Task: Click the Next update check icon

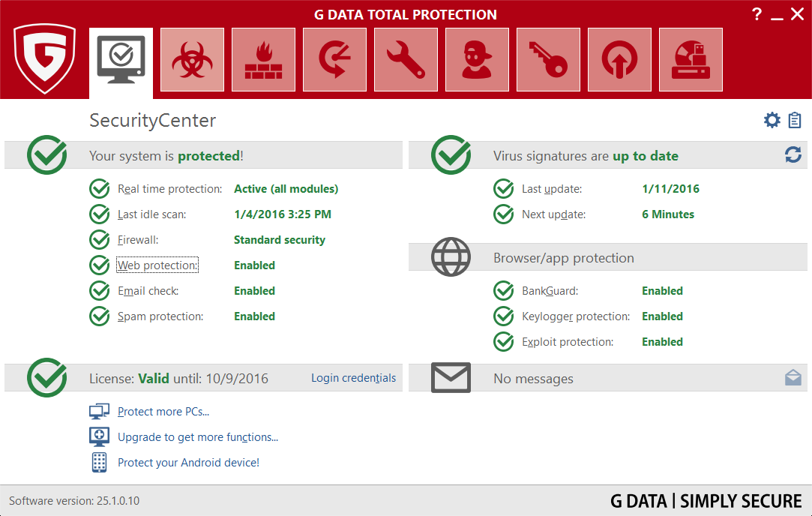Action: coord(503,214)
